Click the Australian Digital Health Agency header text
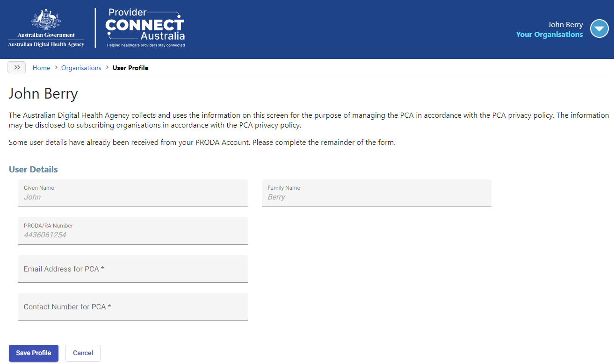Viewport: 614px width, 364px height. [x=46, y=44]
